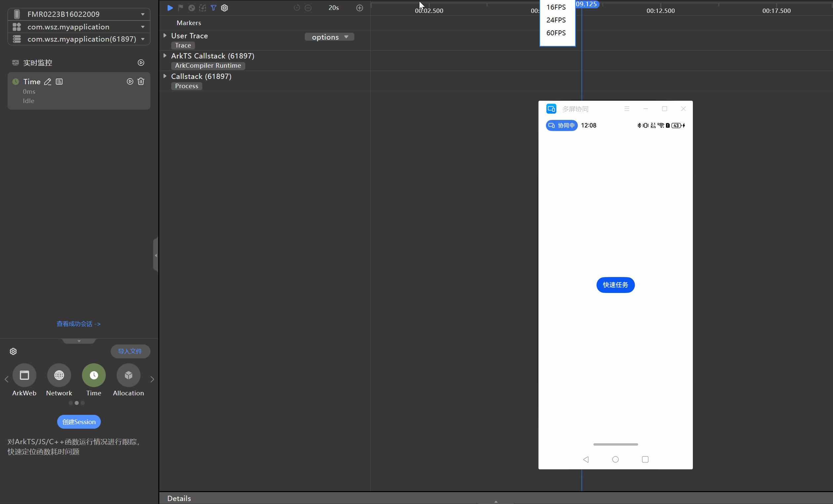Start the Time session play toggle

point(130,81)
